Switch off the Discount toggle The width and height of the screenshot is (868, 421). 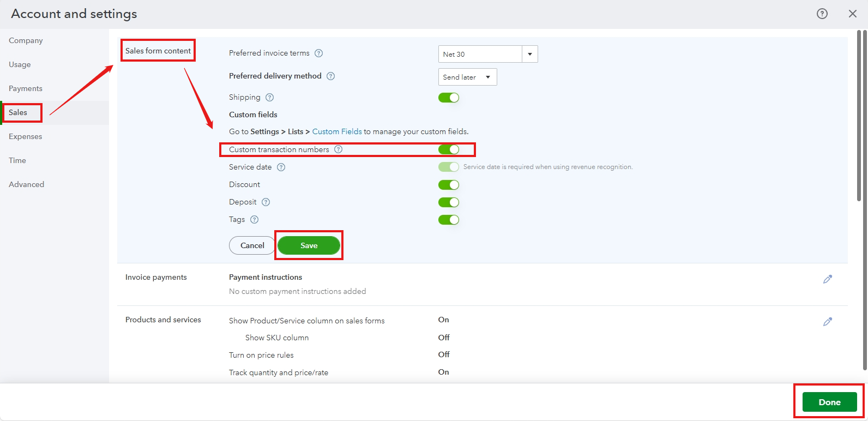(x=448, y=185)
